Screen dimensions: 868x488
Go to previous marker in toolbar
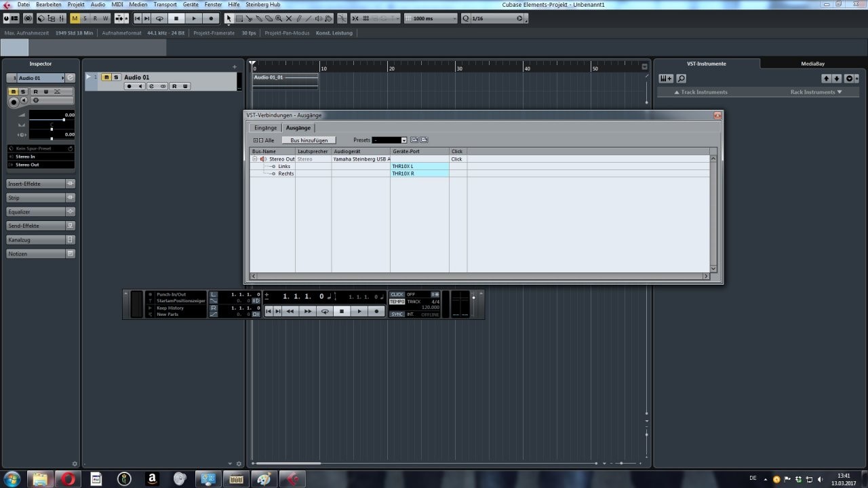(x=138, y=18)
